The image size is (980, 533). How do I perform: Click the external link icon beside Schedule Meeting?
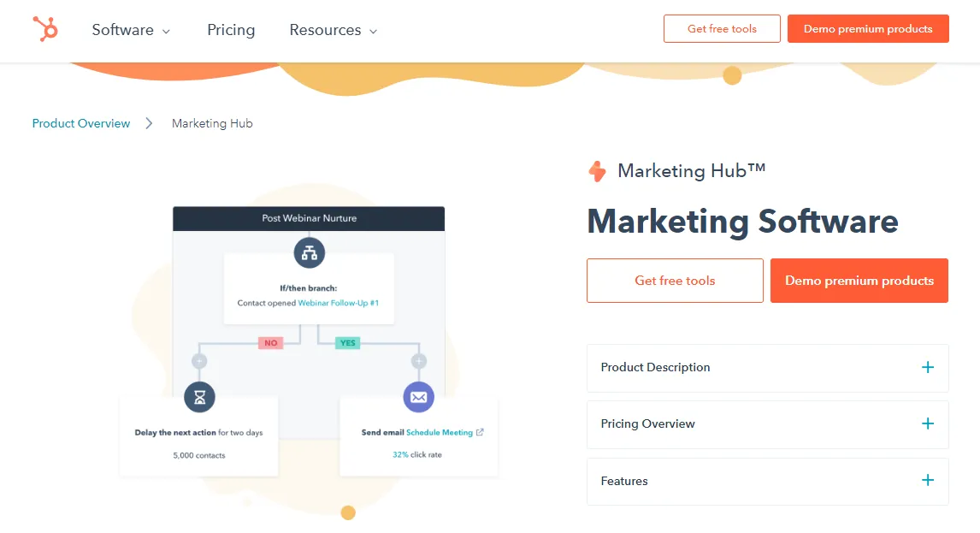coord(480,432)
